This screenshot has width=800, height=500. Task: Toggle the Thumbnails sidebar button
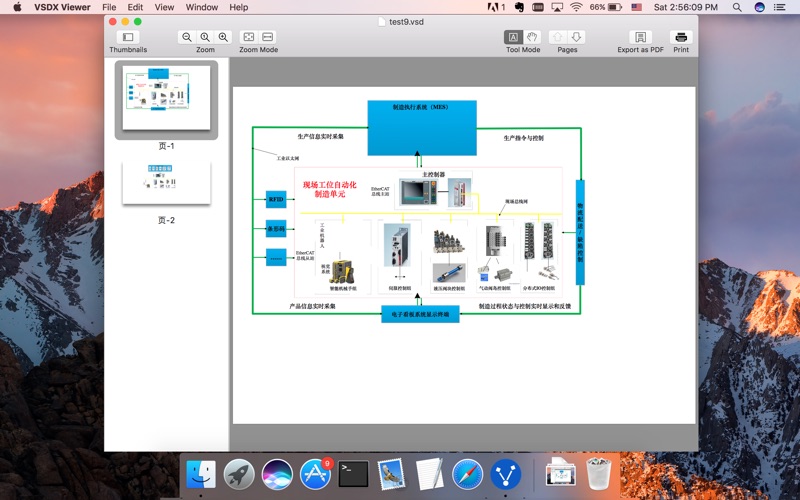click(128, 37)
